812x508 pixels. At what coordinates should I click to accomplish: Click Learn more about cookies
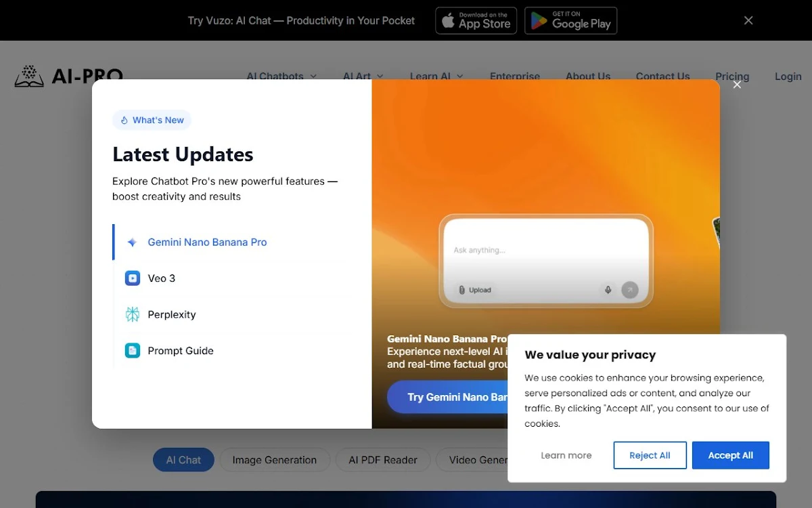pyautogui.click(x=566, y=455)
